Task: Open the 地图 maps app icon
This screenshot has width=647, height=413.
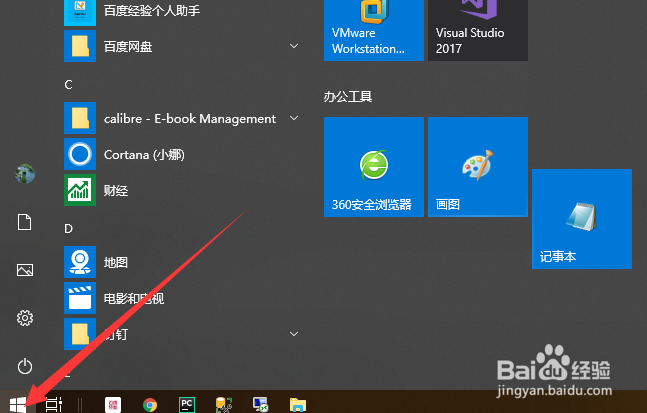Action: [80, 262]
